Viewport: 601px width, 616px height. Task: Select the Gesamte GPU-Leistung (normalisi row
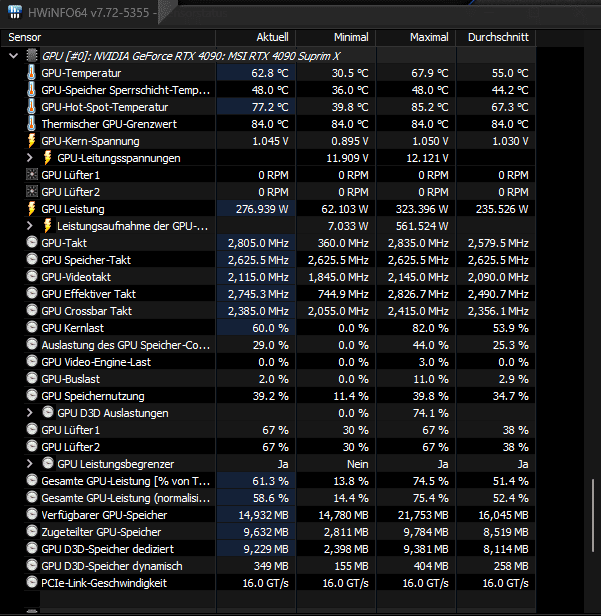click(125, 498)
